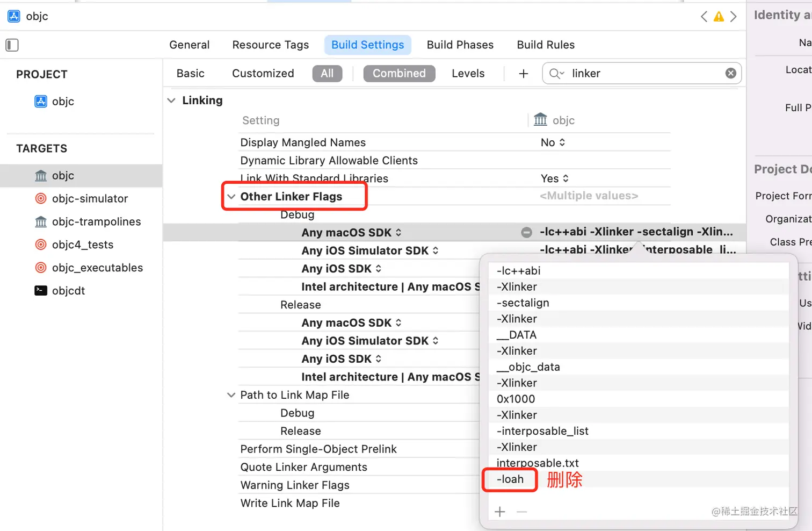Image resolution: width=812 pixels, height=531 pixels.
Task: Select the -loah flag row
Action: 639,479
